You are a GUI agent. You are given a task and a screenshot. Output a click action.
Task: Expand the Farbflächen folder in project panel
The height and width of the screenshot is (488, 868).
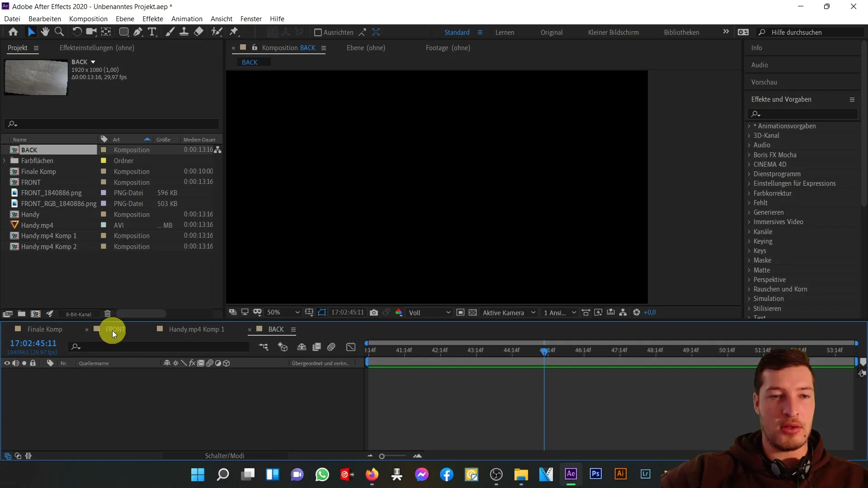(x=4, y=160)
